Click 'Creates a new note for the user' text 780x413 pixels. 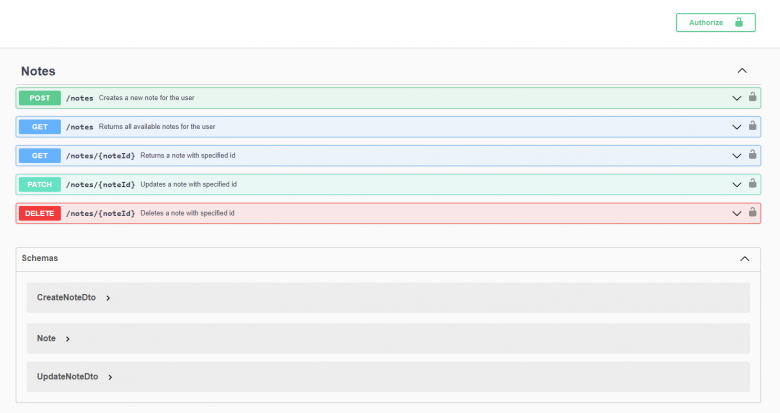(146, 98)
